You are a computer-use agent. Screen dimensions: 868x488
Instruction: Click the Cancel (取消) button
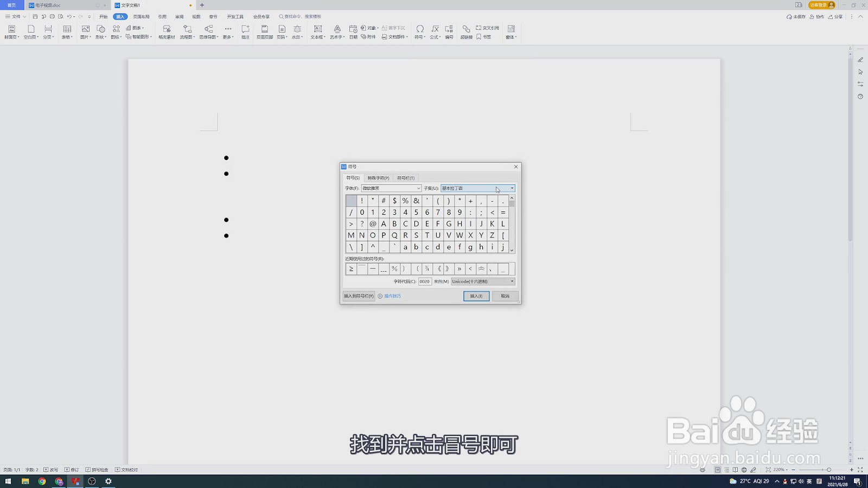505,296
